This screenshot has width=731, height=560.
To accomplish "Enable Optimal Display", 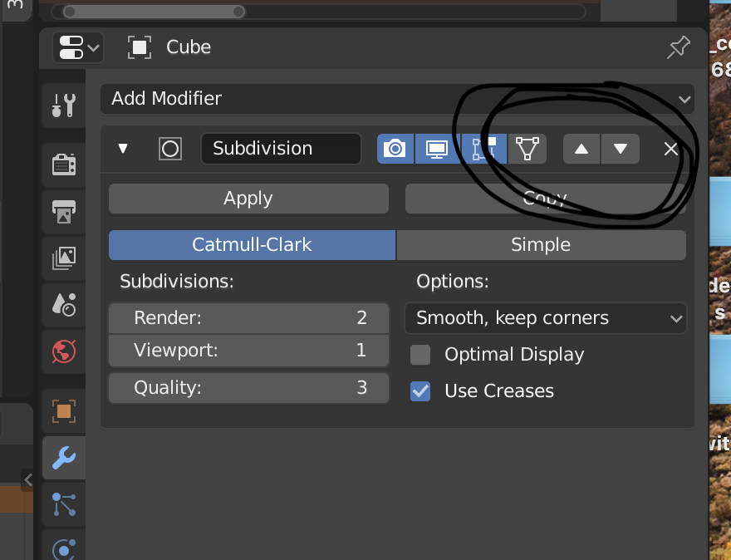I will pos(420,354).
